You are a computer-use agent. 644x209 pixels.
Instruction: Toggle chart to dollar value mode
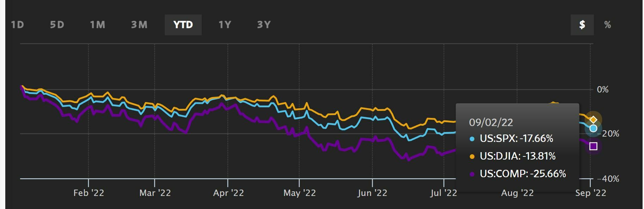[582, 25]
